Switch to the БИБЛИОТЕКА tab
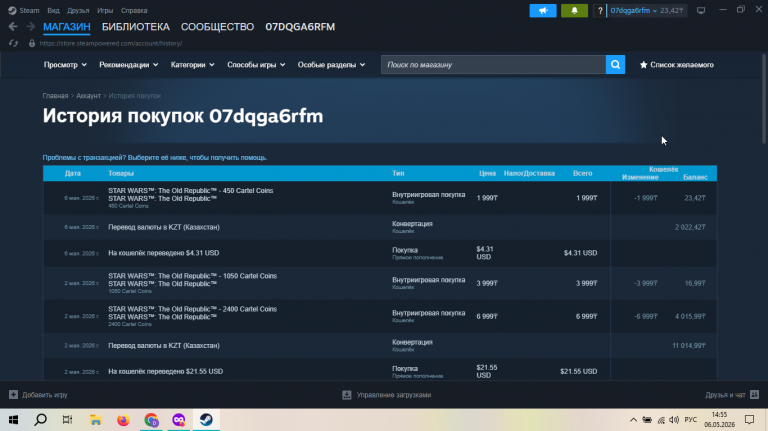 (x=136, y=27)
